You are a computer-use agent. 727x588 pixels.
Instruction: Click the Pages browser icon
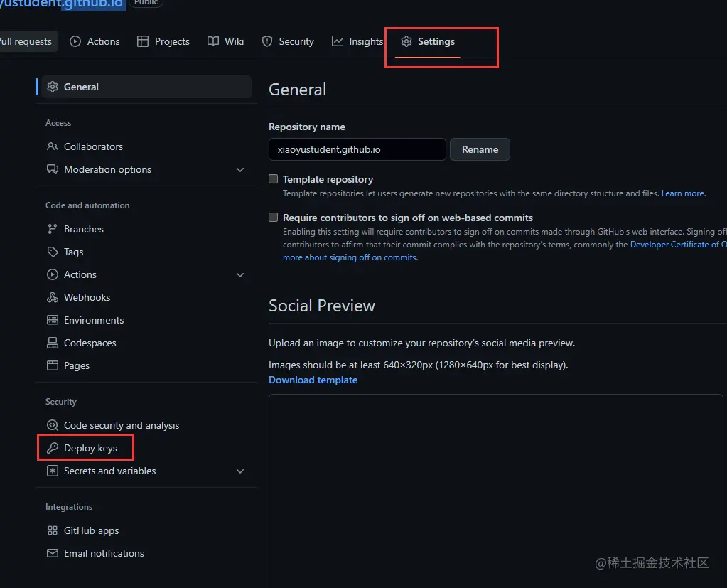53,365
